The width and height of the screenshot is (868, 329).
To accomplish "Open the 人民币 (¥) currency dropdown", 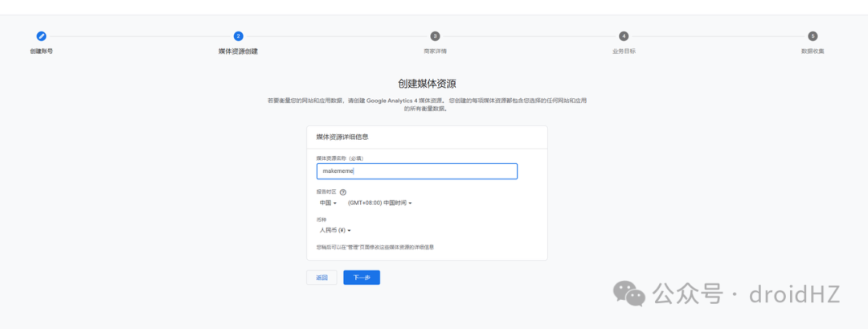I will [335, 230].
